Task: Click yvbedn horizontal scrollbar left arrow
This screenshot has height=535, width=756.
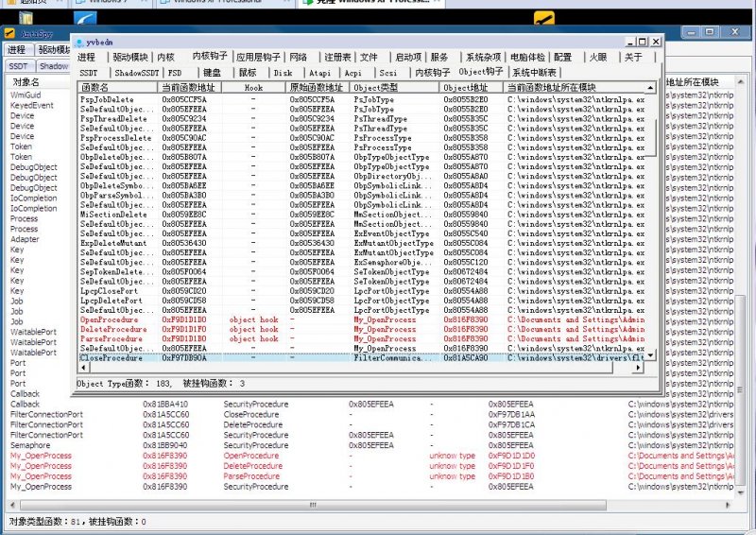Action: tap(83, 368)
